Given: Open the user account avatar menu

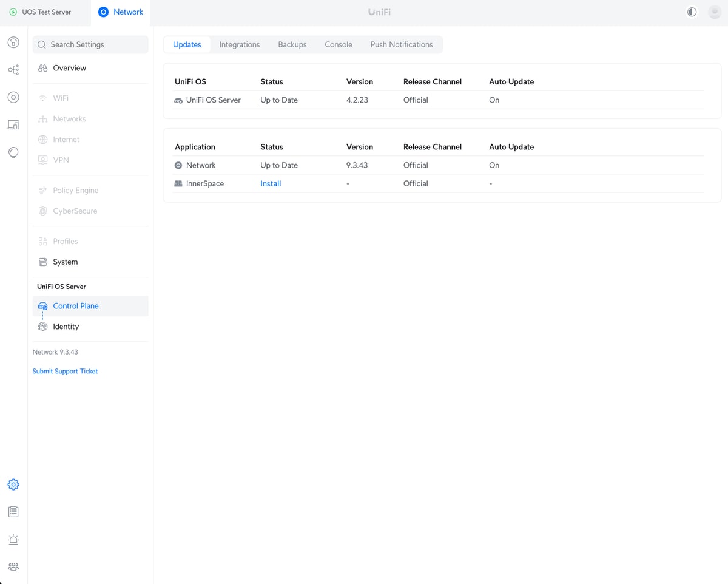Looking at the screenshot, I should tap(714, 12).
